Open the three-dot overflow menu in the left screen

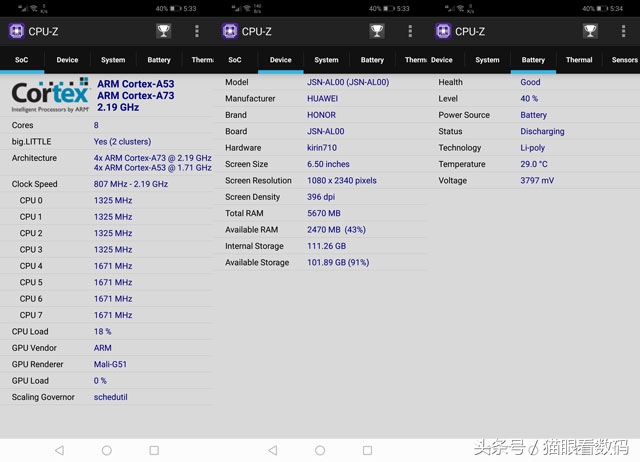click(x=197, y=31)
